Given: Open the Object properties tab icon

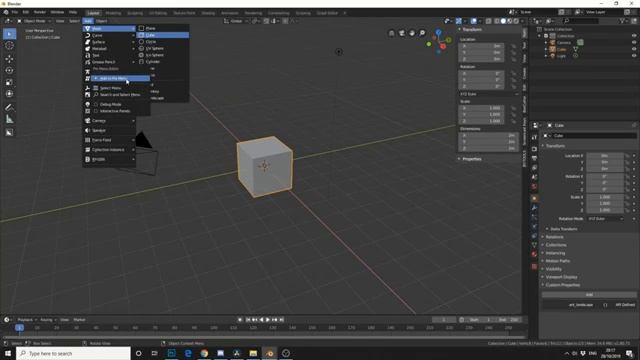Looking at the screenshot, I should click(534, 198).
